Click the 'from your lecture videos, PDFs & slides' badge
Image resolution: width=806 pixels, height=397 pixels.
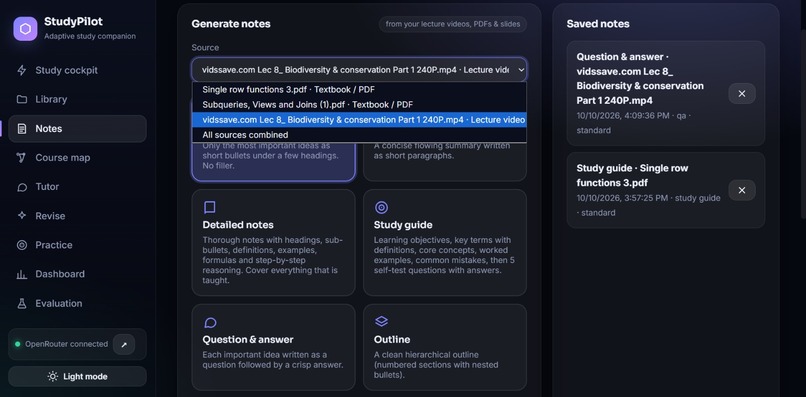[x=453, y=24]
